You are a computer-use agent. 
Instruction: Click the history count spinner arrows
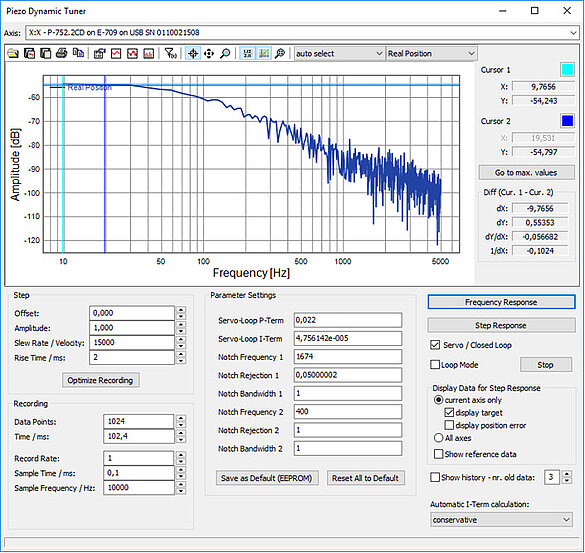tap(567, 477)
